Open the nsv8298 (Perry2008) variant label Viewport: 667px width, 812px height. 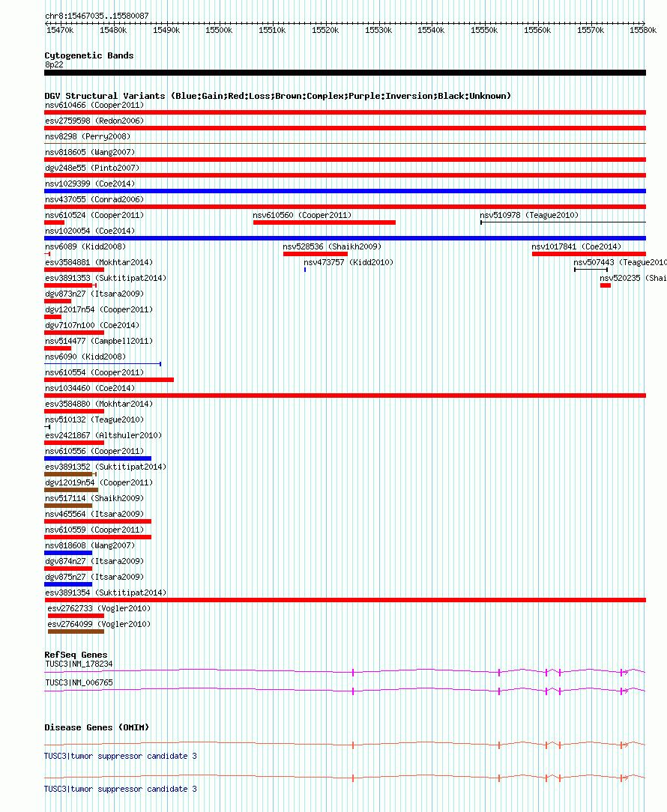click(88, 137)
